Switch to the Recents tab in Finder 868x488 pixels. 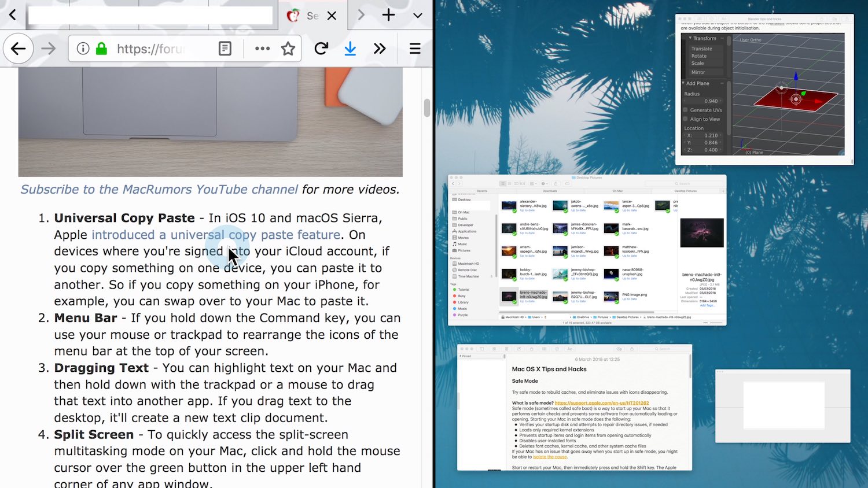(482, 191)
